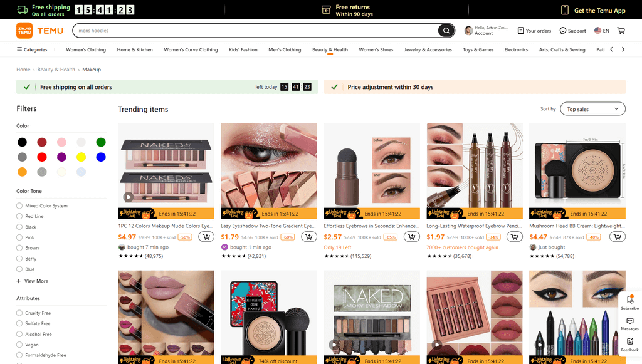Select the Brown color tone option
Viewport: 642px width, 364px height.
click(x=19, y=248)
